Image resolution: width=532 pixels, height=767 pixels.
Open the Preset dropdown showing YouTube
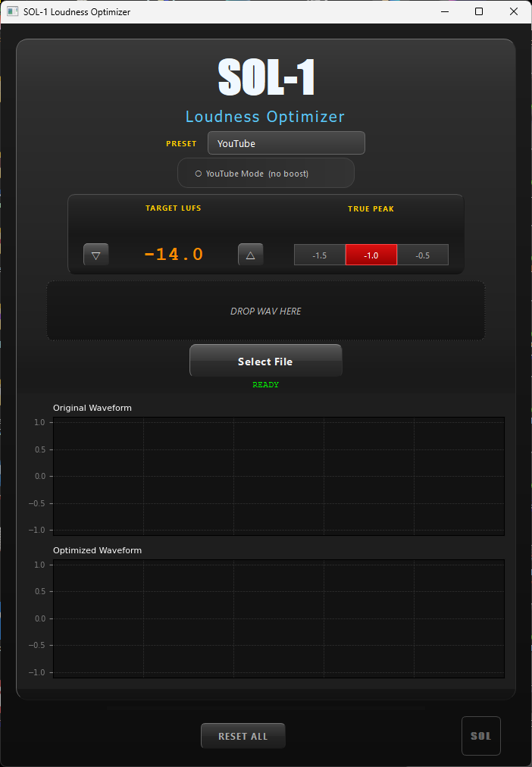286,143
